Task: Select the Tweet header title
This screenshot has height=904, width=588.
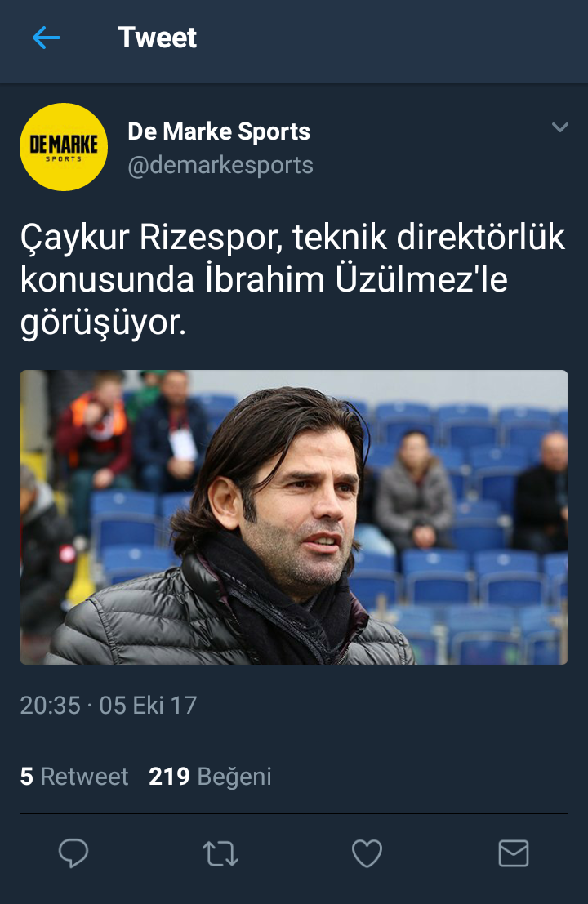Action: (x=157, y=38)
